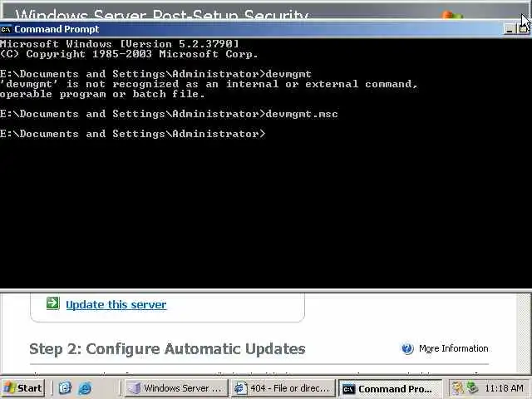The width and height of the screenshot is (532, 399).
Task: Click the last empty command prompt line
Action: coord(133,134)
